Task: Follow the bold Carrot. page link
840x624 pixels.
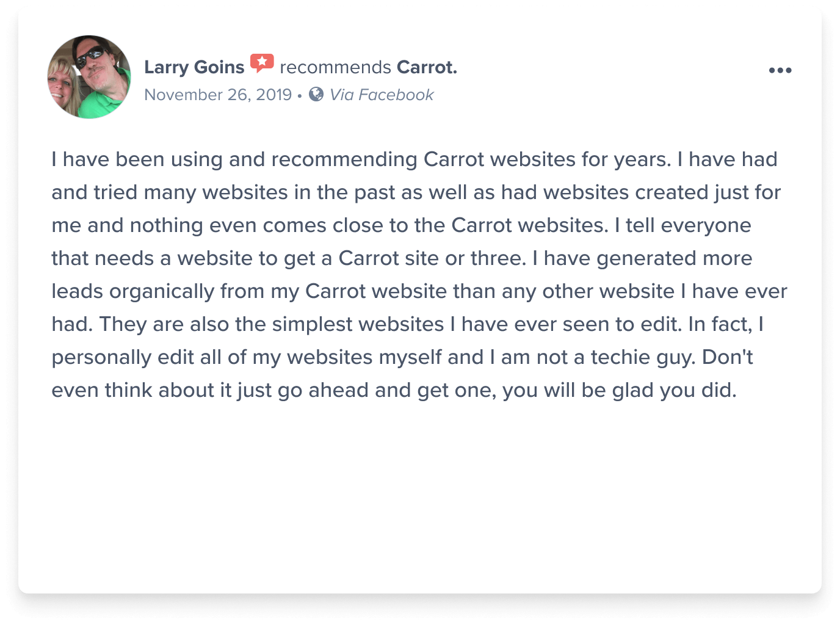Action: (x=427, y=67)
